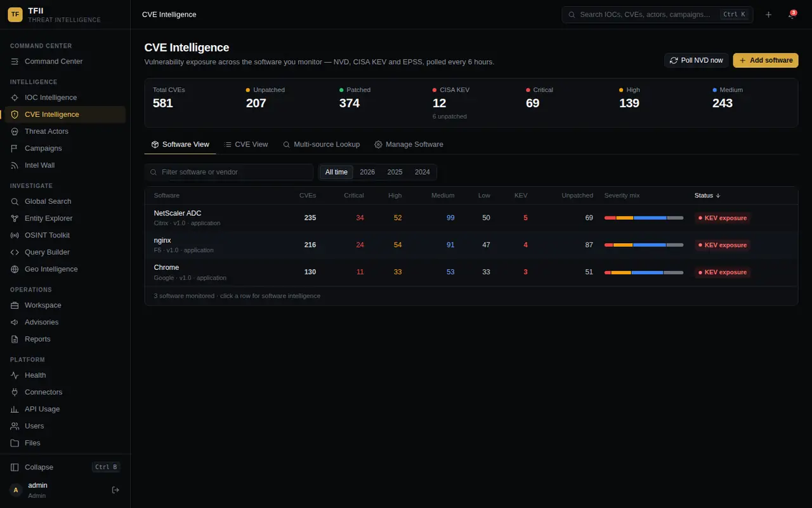Screen dimensions: 812x508
Task: Sort by the Status column header
Action: [x=709, y=196]
